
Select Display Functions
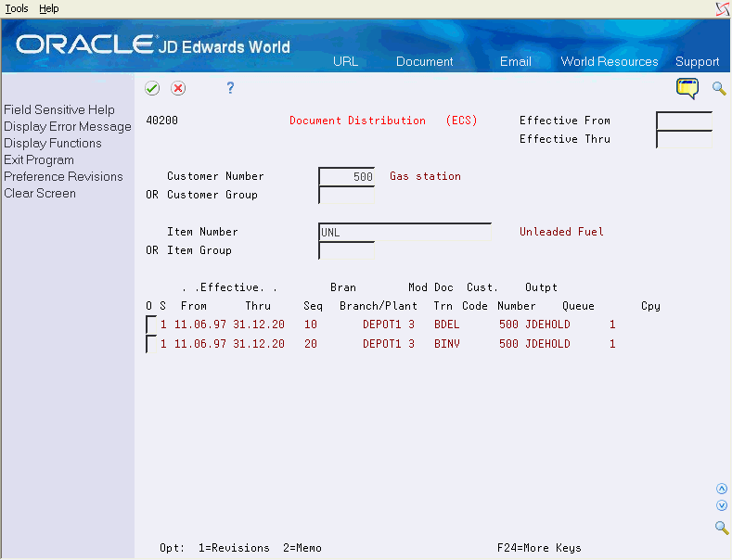pos(52,144)
